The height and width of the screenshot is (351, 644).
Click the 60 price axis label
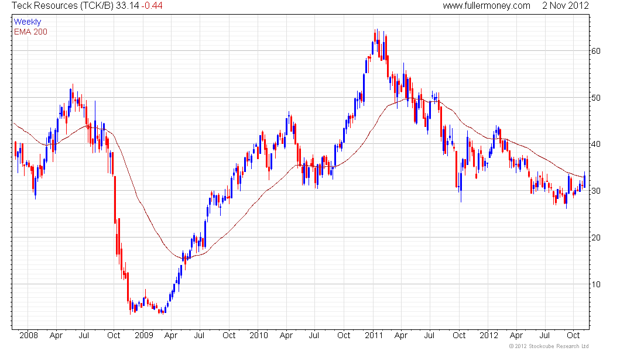pos(595,51)
